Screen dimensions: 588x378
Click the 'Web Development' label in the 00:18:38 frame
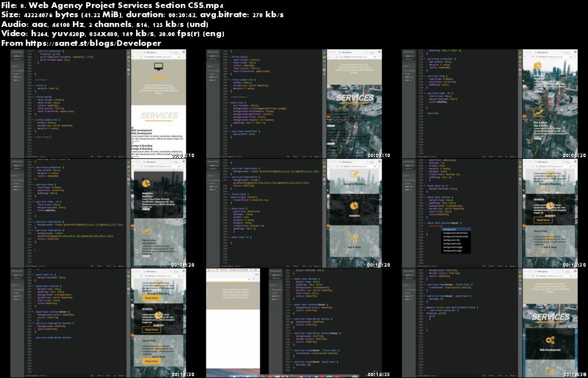tap(550, 350)
